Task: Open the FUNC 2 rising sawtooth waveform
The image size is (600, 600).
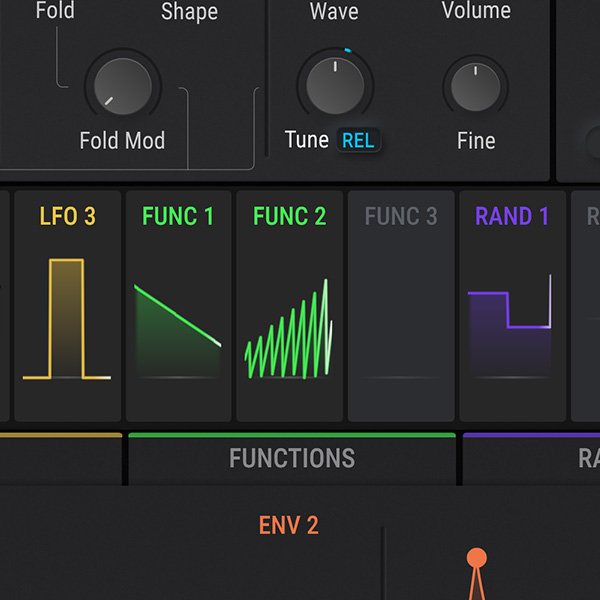Action: [289, 330]
